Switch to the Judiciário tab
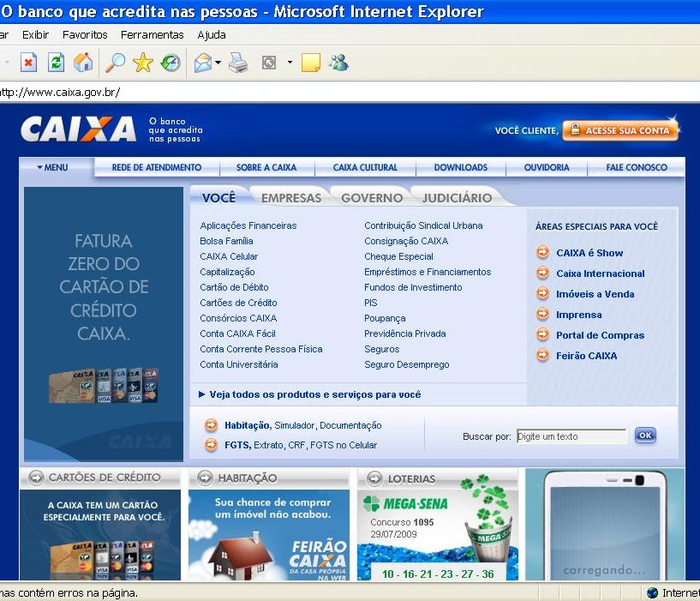The width and height of the screenshot is (700, 601). (458, 198)
